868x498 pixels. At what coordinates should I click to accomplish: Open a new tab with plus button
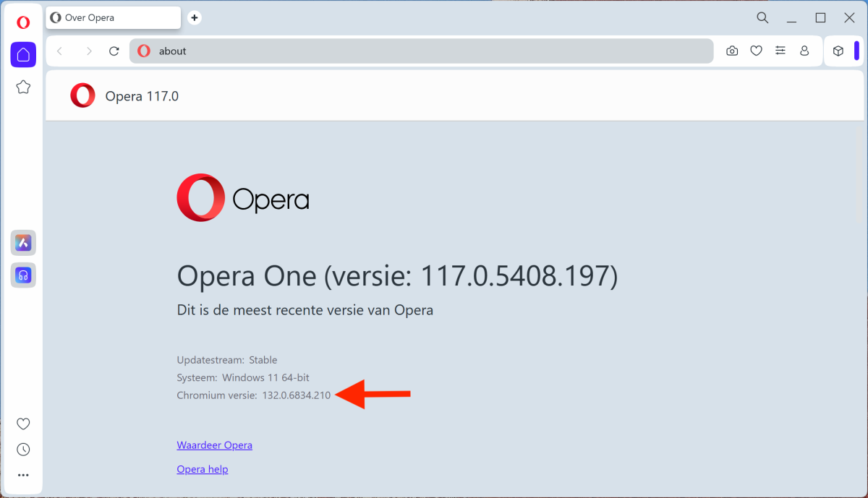tap(194, 18)
